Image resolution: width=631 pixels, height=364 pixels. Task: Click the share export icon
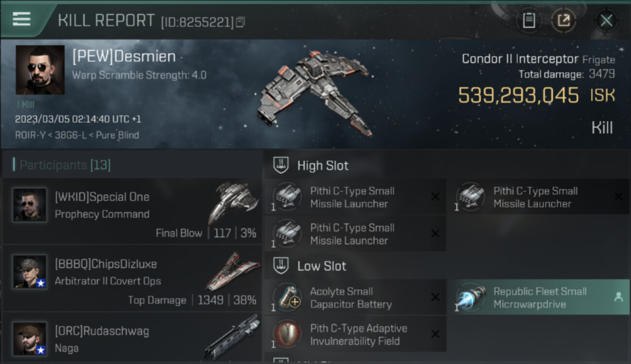pyautogui.click(x=564, y=20)
